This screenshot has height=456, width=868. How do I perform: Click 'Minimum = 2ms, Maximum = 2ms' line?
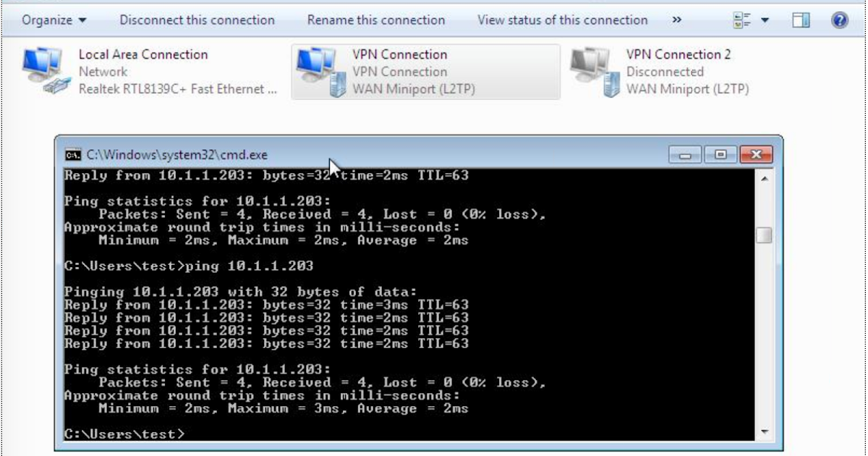pyautogui.click(x=284, y=240)
